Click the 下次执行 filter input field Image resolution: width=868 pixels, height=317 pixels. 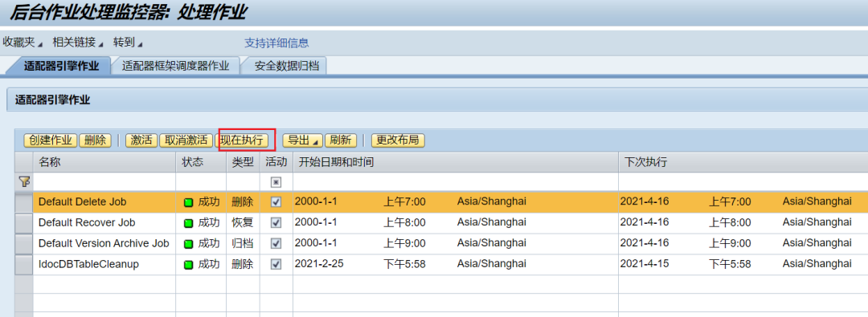(743, 181)
